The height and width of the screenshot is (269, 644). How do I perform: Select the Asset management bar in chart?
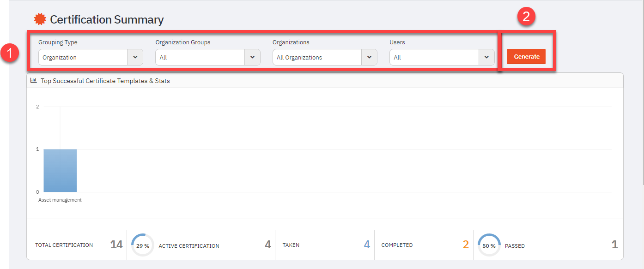tap(60, 170)
